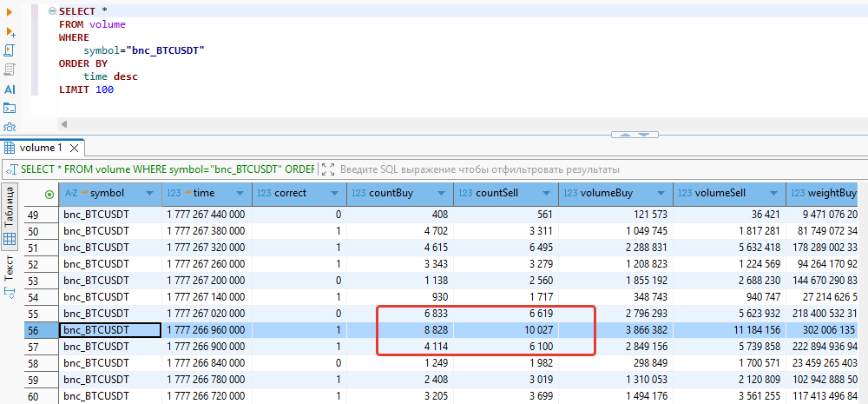Click the Execute script icon

tap(10, 50)
